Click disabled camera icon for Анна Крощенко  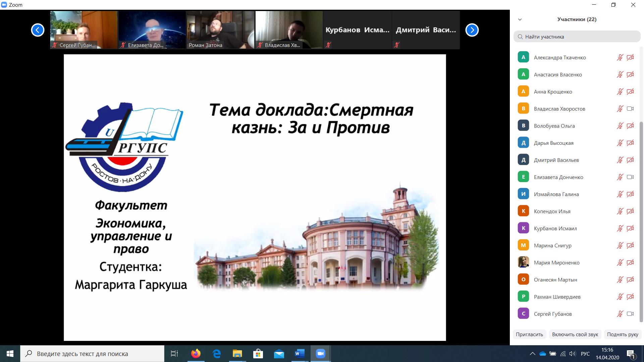[x=630, y=92]
